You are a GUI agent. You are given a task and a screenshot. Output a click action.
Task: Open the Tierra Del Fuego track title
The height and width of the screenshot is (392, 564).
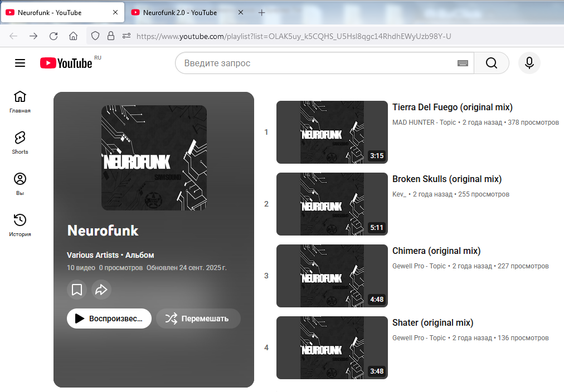pyautogui.click(x=452, y=107)
